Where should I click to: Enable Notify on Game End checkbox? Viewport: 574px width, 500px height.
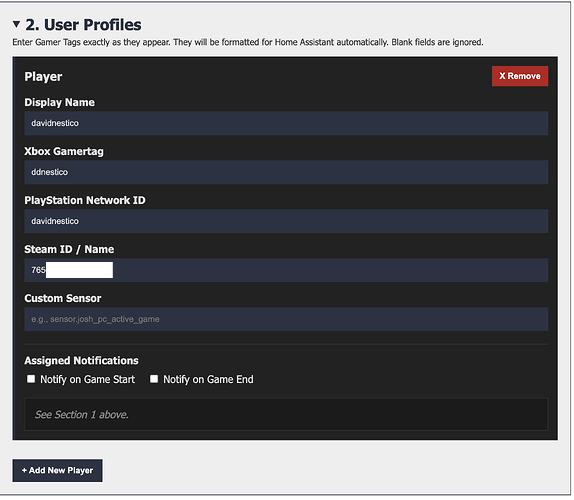click(x=154, y=380)
